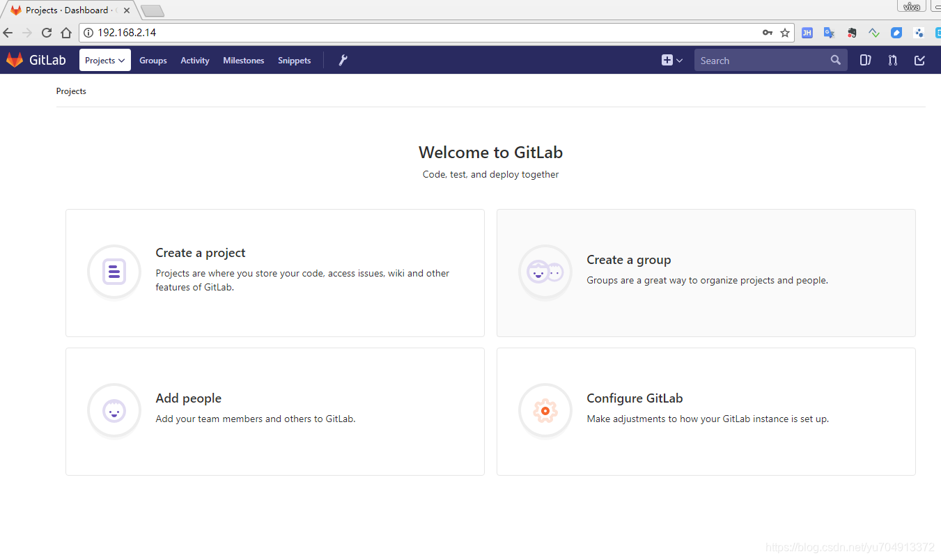Open the admin area wrench icon
This screenshot has width=941, height=560.
click(343, 61)
